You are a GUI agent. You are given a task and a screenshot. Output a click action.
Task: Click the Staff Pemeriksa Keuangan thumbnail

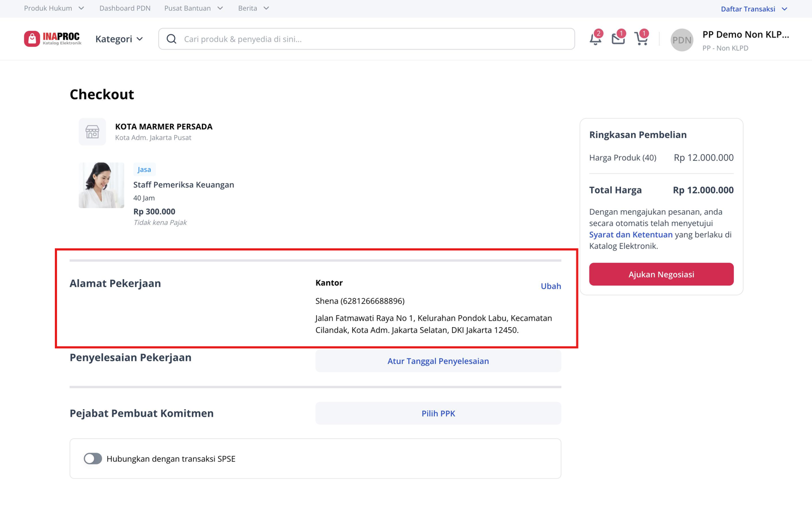pos(101,185)
